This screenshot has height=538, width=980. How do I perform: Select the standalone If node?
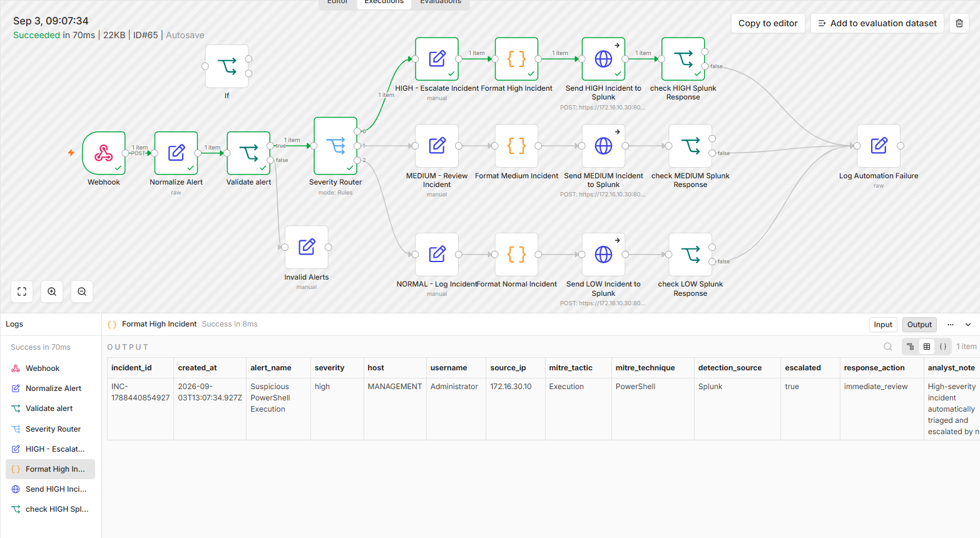click(227, 66)
